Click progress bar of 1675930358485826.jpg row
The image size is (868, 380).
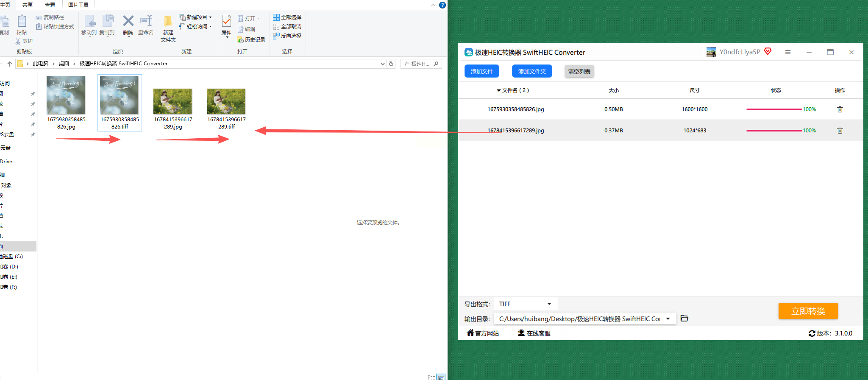pyautogui.click(x=774, y=109)
